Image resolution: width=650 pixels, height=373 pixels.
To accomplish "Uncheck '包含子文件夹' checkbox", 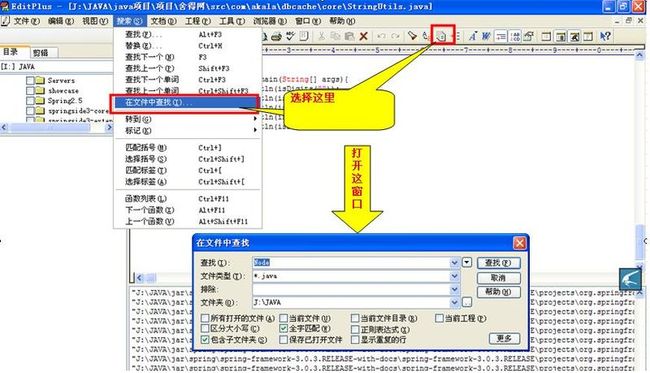I will (205, 339).
